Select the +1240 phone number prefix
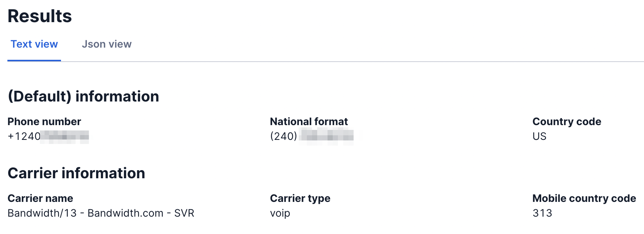This screenshot has height=234, width=644. tap(24, 137)
